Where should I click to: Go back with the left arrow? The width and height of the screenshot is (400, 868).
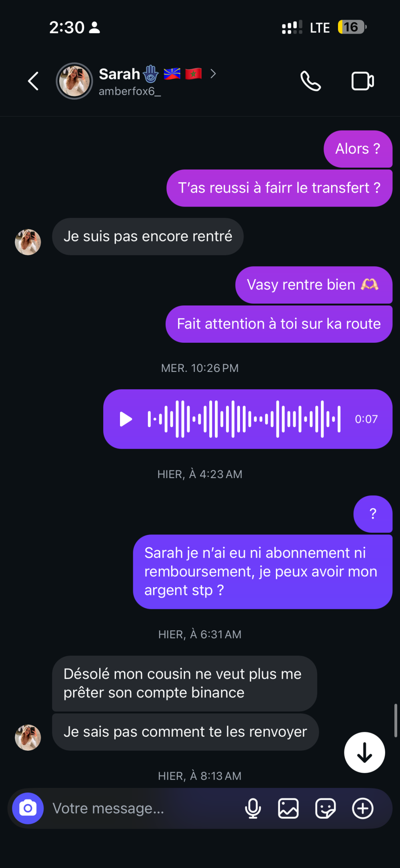[34, 81]
